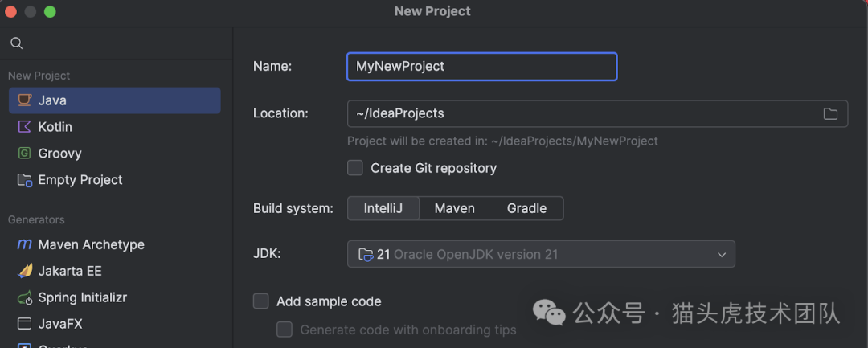This screenshot has width=868, height=348.
Task: Click the Kotlin logo icon
Action: point(25,127)
